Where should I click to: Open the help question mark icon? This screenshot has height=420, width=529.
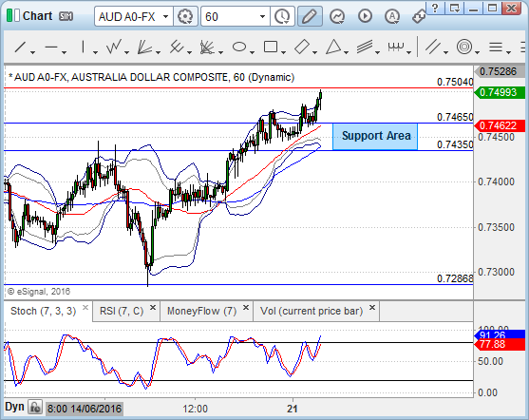435,9
